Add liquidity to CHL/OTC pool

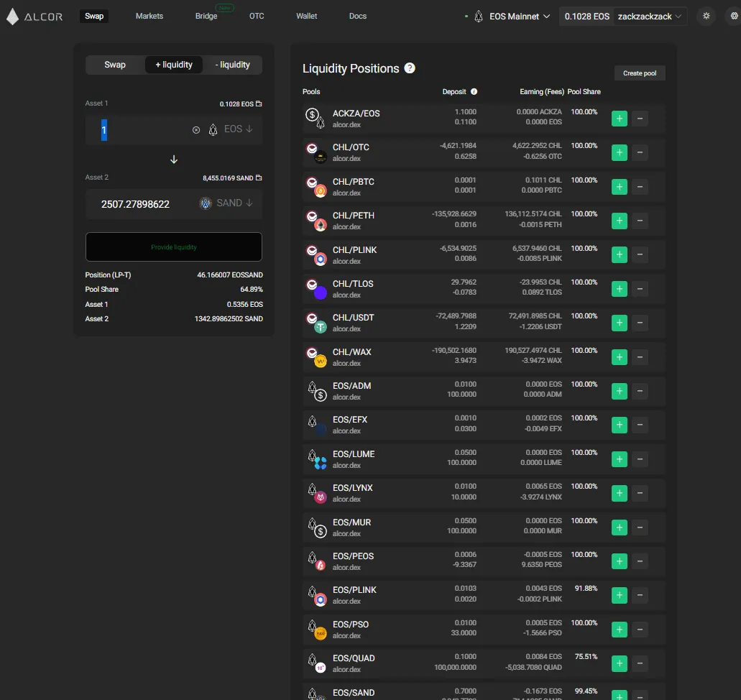click(619, 152)
